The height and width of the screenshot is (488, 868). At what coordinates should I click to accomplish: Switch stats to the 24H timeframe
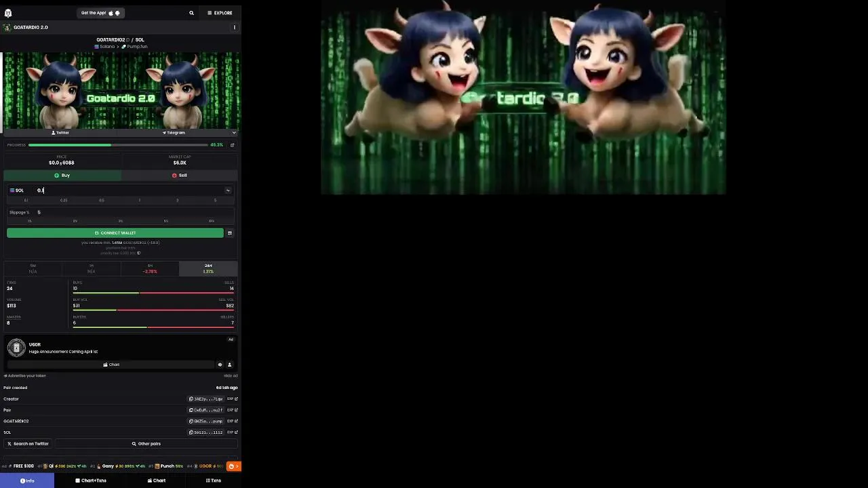click(208, 268)
